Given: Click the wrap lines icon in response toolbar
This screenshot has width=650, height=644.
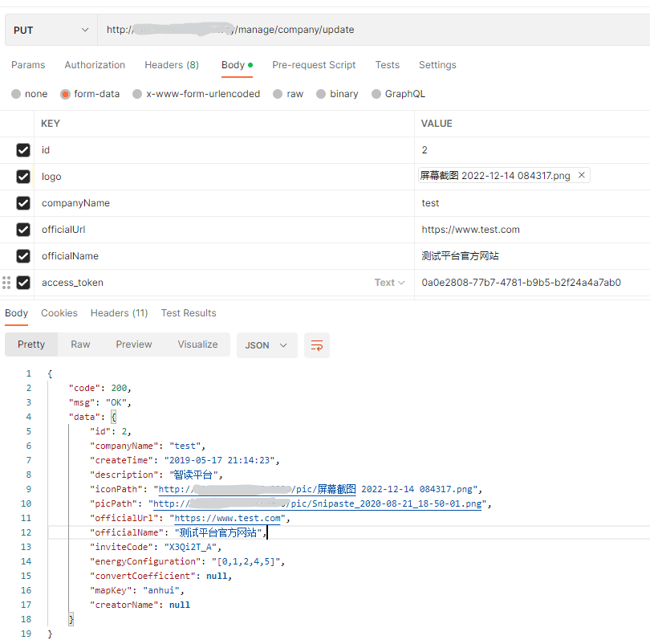Looking at the screenshot, I should [x=317, y=345].
